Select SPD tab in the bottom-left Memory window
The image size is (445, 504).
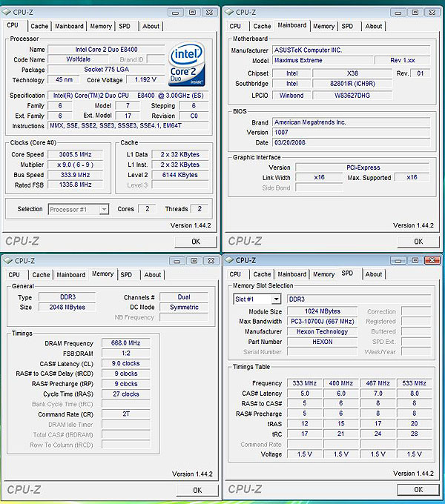pos(126,275)
